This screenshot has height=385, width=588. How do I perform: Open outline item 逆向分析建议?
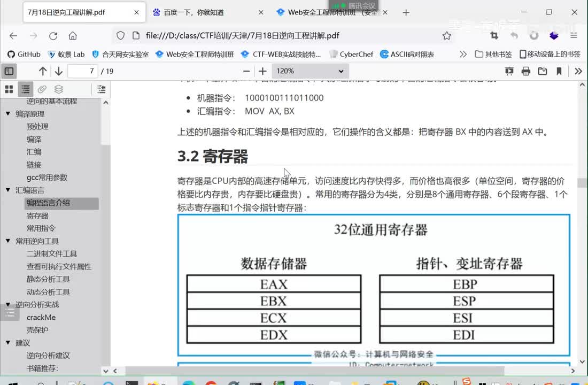[x=48, y=356]
